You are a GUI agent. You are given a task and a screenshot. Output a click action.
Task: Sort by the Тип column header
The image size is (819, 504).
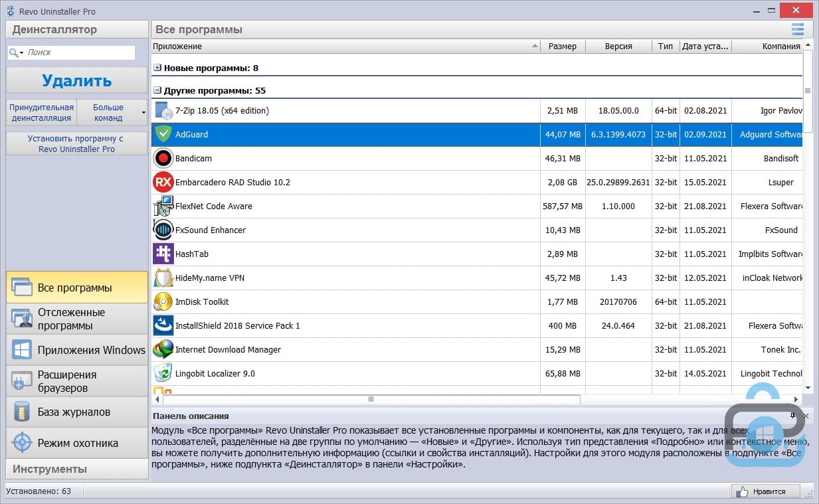666,46
